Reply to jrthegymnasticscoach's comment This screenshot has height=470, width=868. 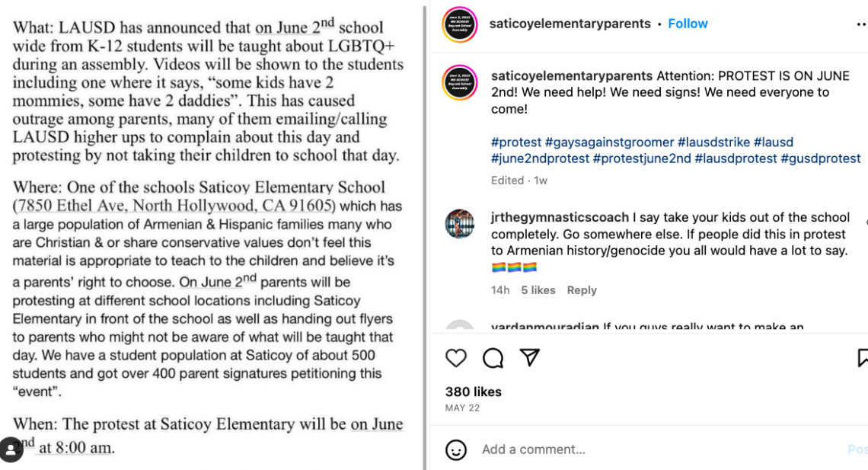(582, 290)
